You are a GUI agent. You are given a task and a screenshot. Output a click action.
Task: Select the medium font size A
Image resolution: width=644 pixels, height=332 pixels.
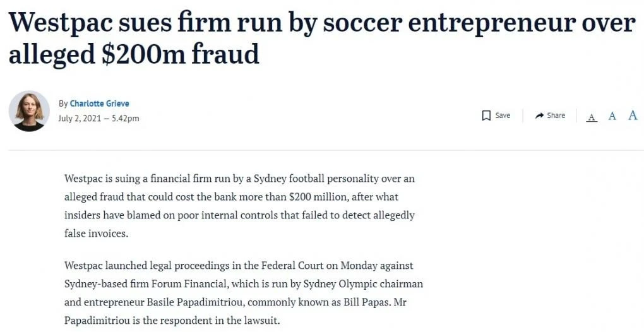coord(612,116)
